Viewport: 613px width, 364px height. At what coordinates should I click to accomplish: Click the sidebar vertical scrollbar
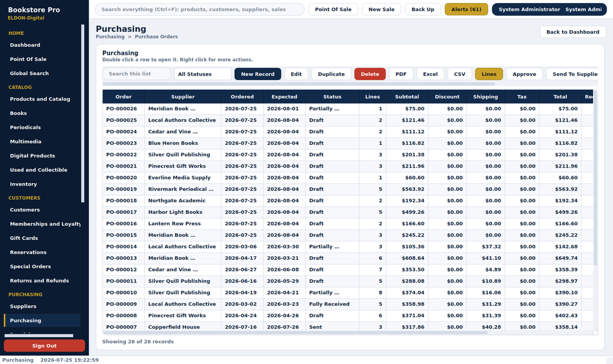(x=83, y=113)
